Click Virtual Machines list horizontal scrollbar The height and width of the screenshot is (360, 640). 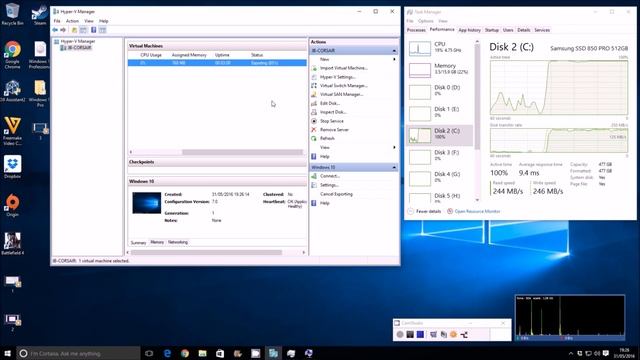coord(242,152)
